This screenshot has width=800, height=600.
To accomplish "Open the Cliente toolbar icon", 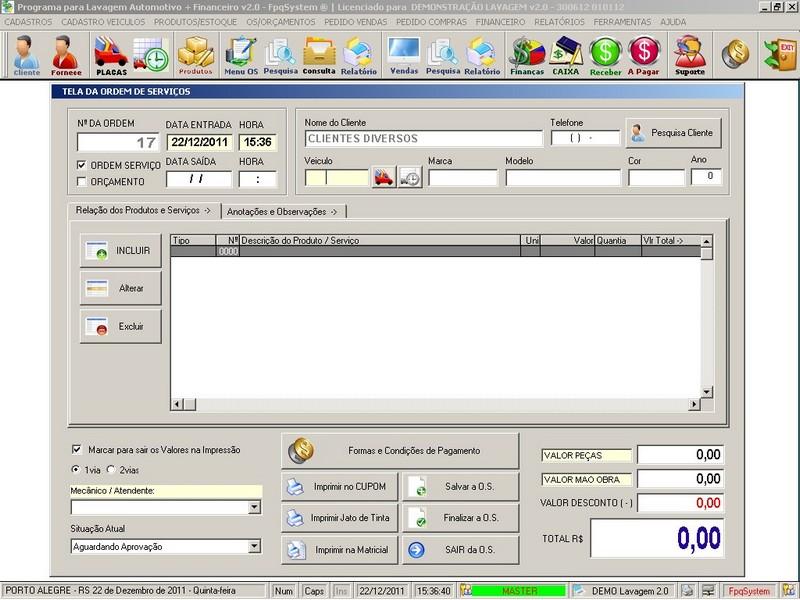I will 26,55.
